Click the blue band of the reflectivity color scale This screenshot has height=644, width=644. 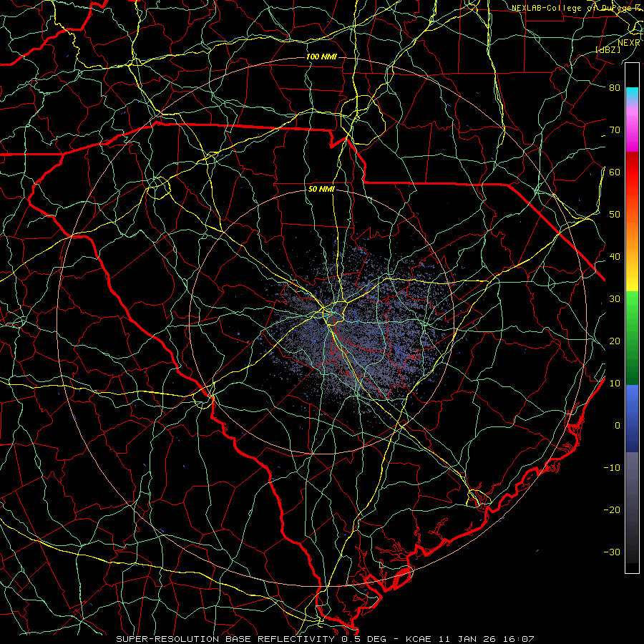click(632, 417)
